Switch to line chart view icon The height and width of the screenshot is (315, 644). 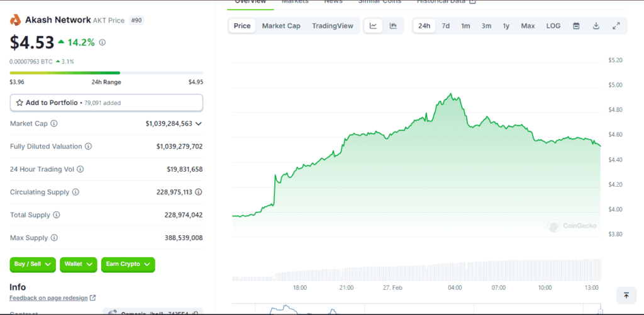374,26
